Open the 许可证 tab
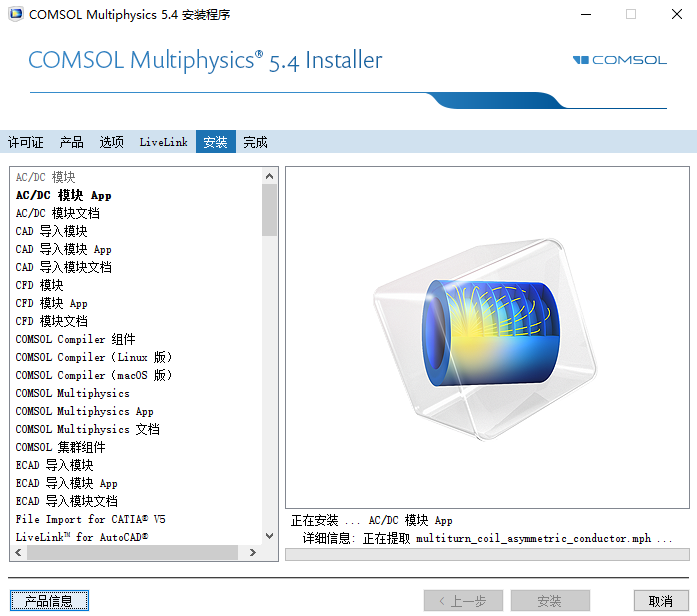 pyautogui.click(x=26, y=142)
